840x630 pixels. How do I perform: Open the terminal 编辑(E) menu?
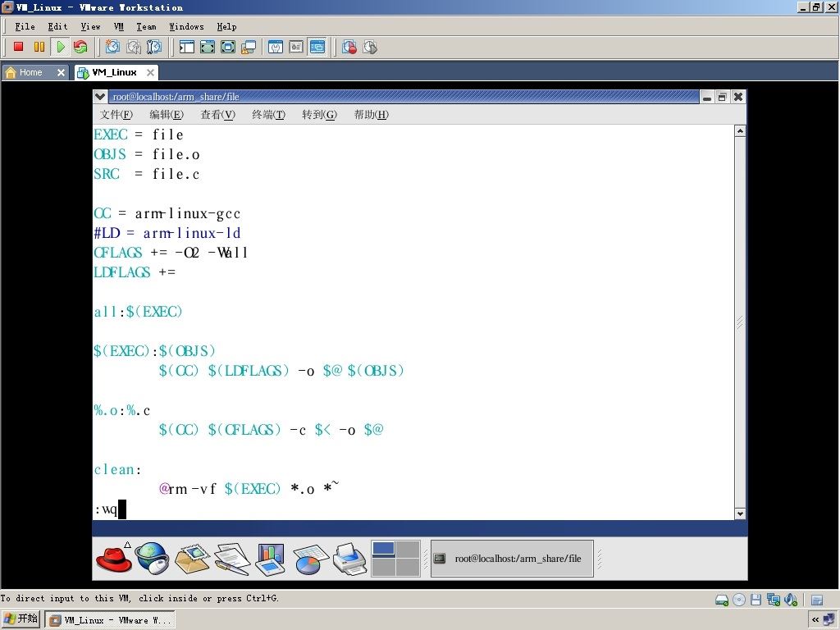point(167,114)
